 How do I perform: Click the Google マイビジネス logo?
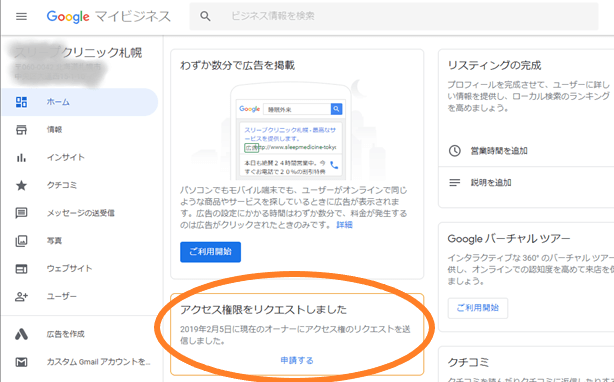(x=108, y=16)
